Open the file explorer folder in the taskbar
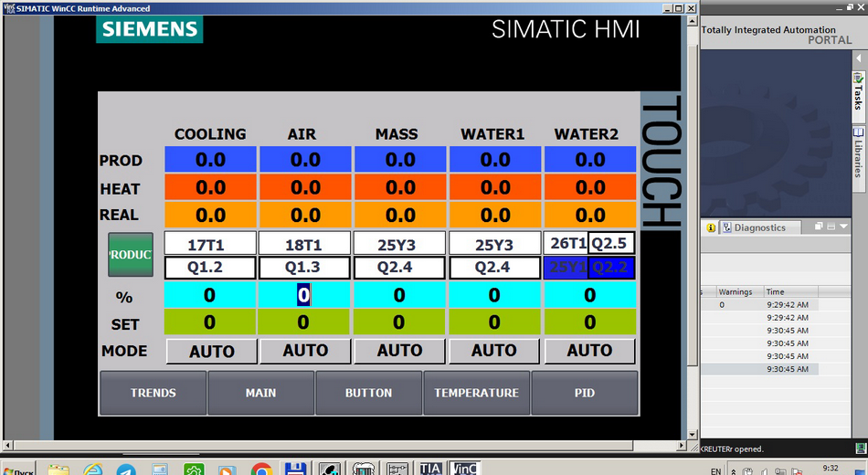868x475 pixels. tap(58, 470)
